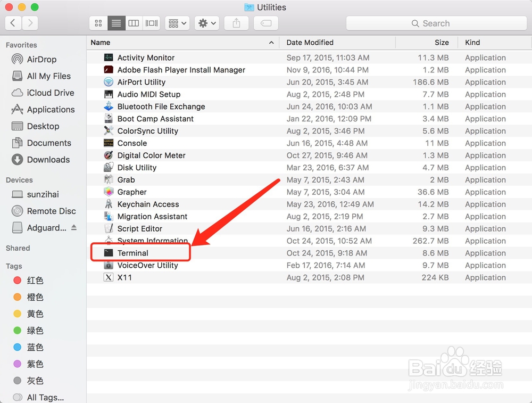Switch to column view

pyautogui.click(x=134, y=23)
